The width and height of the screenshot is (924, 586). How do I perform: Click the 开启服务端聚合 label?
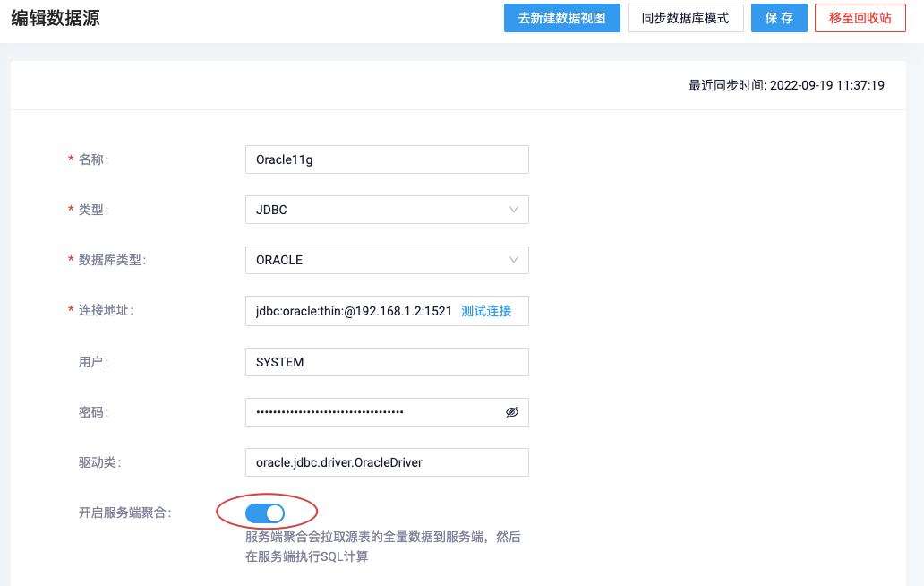point(125,513)
